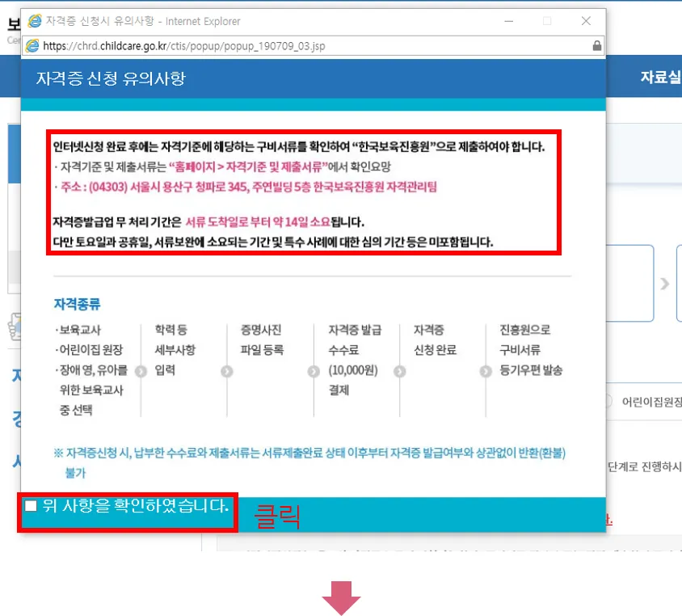This screenshot has width=682, height=616.
Task: Minimize the Internet Explorer popup window
Action: pos(507,20)
